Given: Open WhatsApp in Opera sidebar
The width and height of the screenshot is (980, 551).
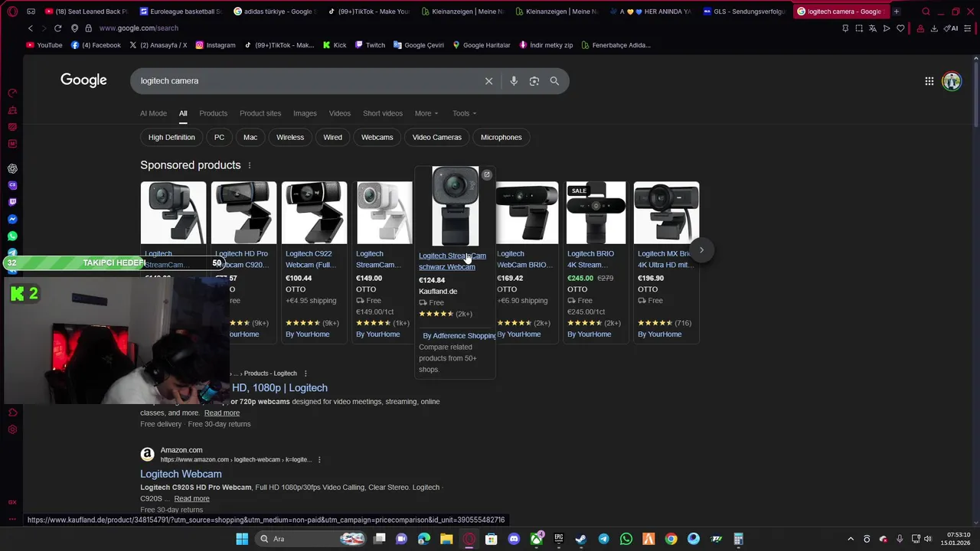Looking at the screenshot, I should [x=12, y=236].
